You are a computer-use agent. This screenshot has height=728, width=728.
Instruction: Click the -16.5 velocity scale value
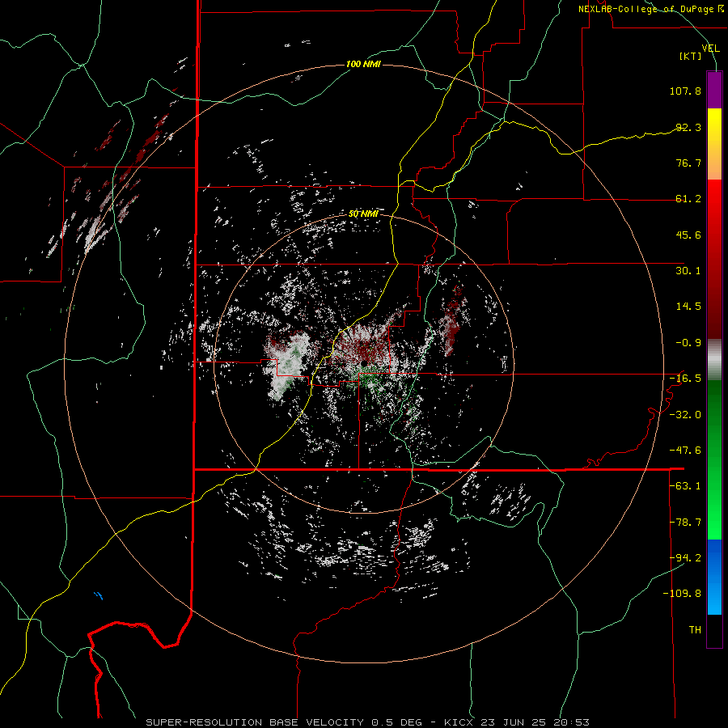(x=685, y=379)
